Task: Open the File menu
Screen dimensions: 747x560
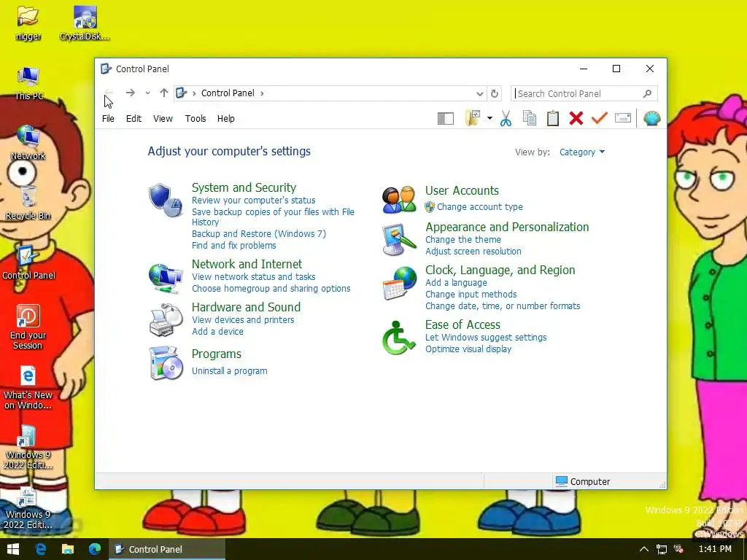Action: pos(108,119)
